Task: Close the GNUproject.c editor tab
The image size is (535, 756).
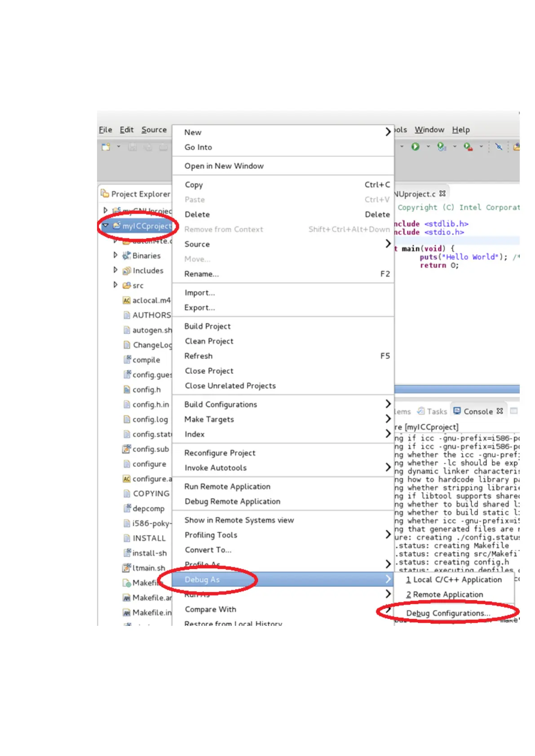Action: (442, 193)
